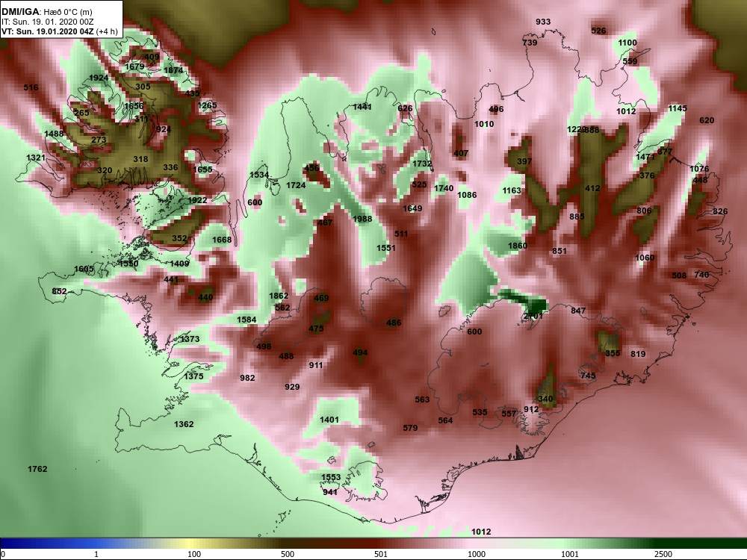Click the map value '1762' over the ocean
This screenshot has width=747, height=560.
tap(37, 469)
